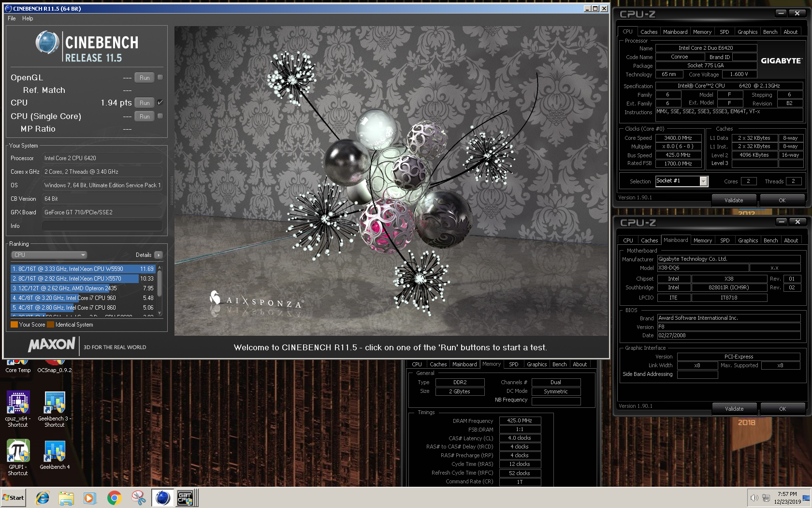This screenshot has height=508, width=812.
Task: Click the Cinebench sphere logo
Action: pos(47,42)
